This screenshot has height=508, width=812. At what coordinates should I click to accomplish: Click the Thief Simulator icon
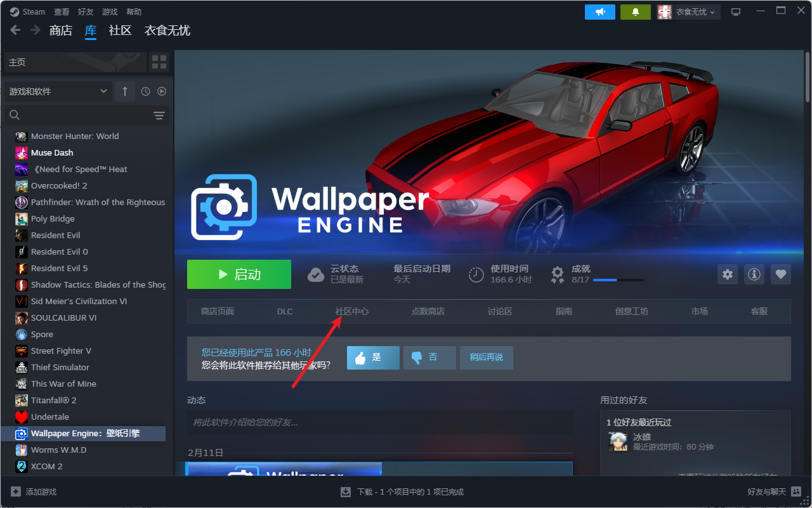coord(22,367)
